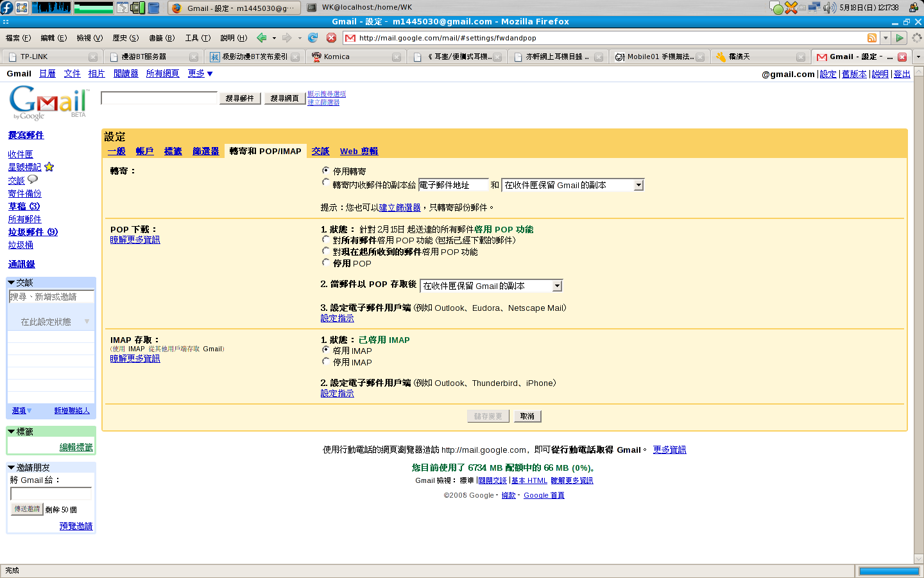The height and width of the screenshot is (578, 924).
Task: Click the Gmail envelope favicon in address bar
Action: tap(350, 38)
